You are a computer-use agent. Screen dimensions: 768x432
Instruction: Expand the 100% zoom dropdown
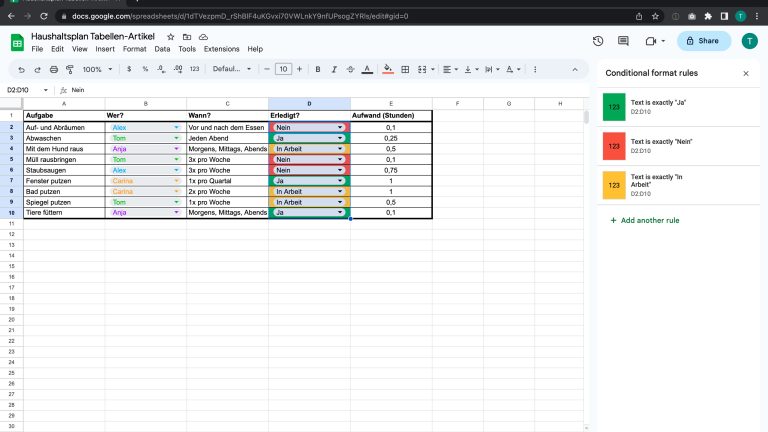97,69
